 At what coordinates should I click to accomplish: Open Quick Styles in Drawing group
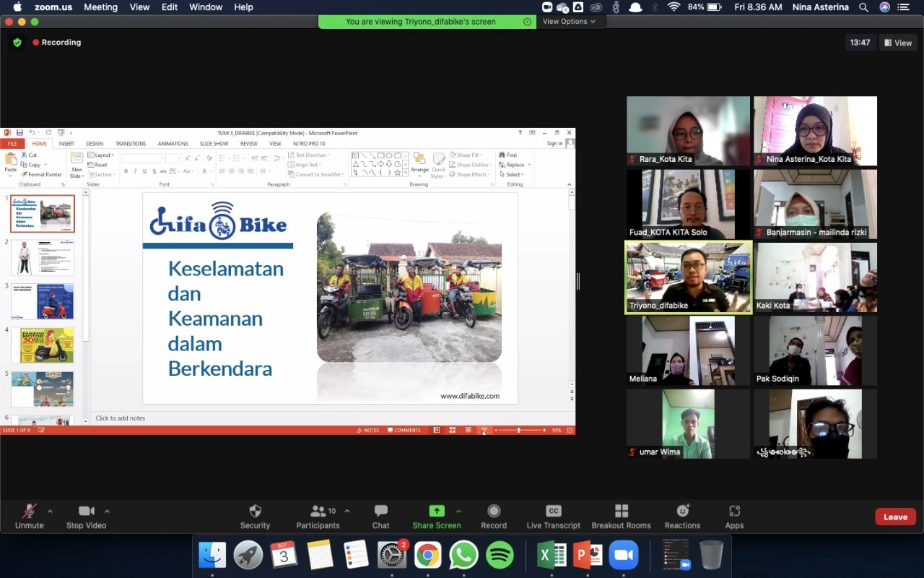[438, 164]
